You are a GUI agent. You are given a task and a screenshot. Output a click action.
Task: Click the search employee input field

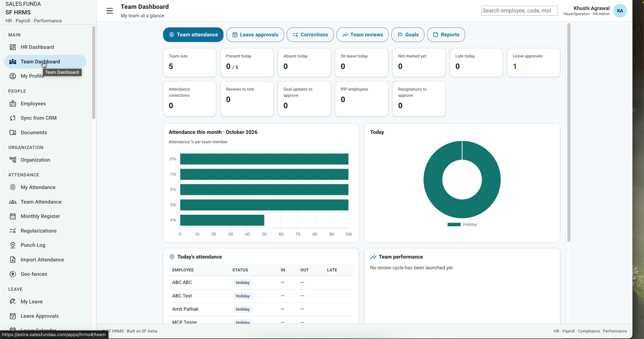(x=519, y=11)
